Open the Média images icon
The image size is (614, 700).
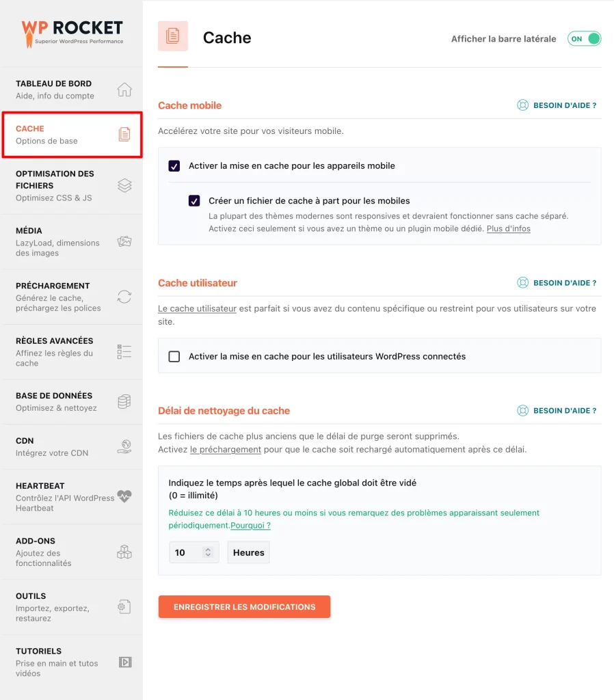[x=124, y=241]
